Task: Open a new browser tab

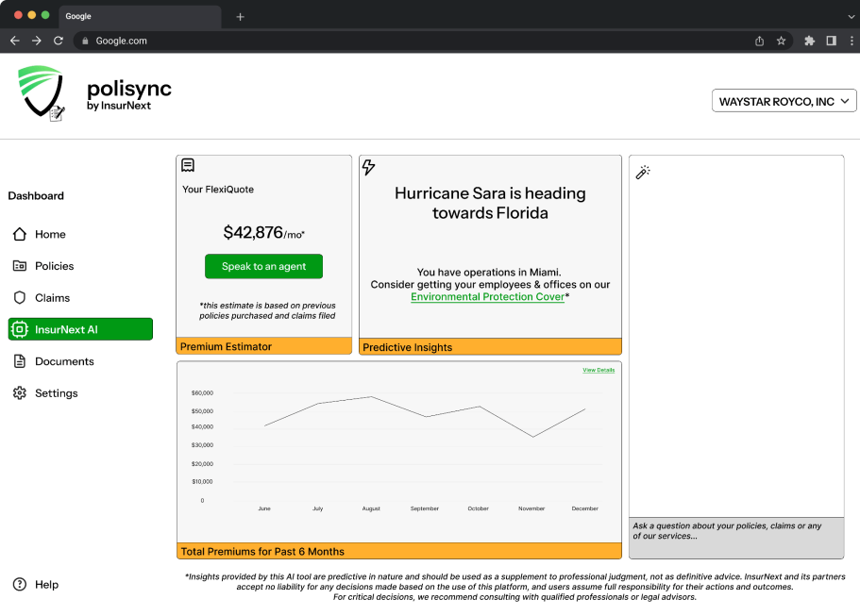Action: (240, 16)
